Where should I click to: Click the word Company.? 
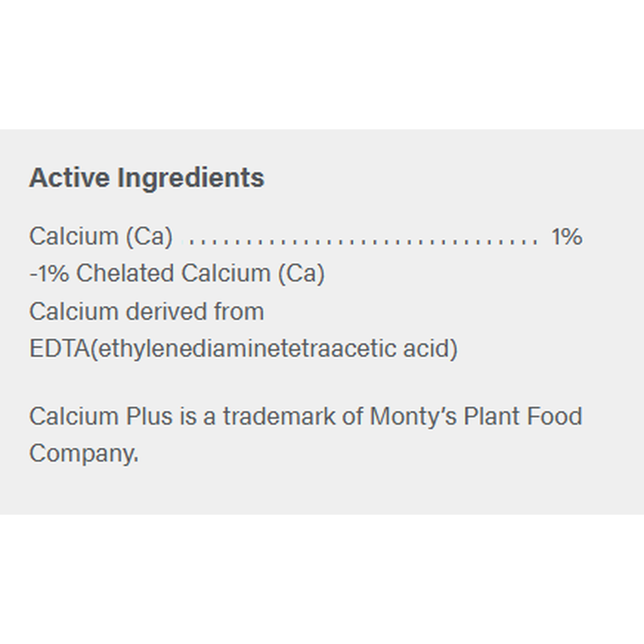[x=83, y=453]
